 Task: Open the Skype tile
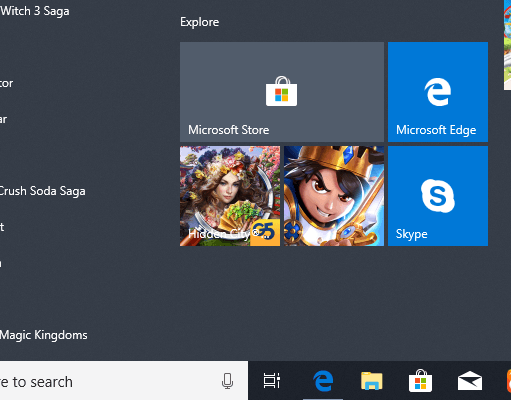click(x=438, y=196)
